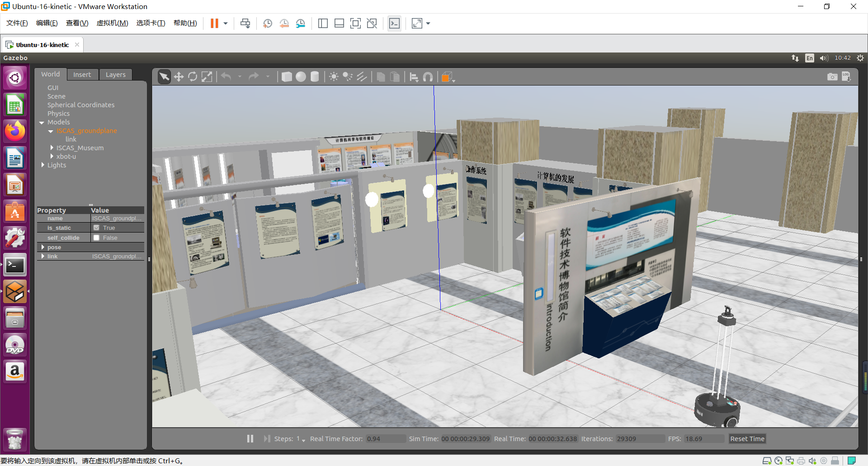This screenshot has width=868, height=466.
Task: Open the Terminal from the dock
Action: click(x=15, y=265)
